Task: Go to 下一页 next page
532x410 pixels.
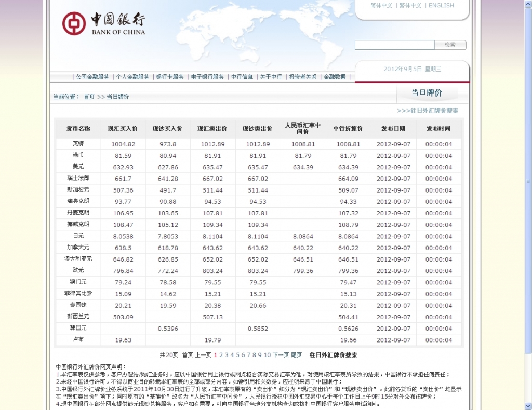Action: (x=277, y=356)
